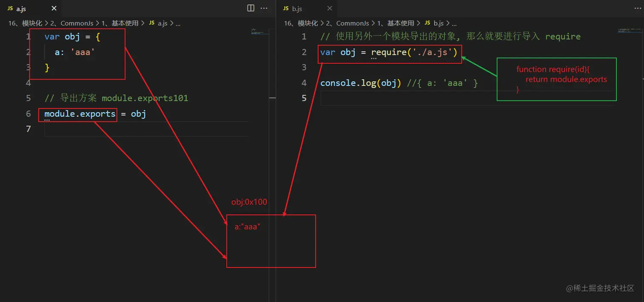Image resolution: width=644 pixels, height=302 pixels.
Task: Split the left editor group to the right
Action: tap(251, 8)
